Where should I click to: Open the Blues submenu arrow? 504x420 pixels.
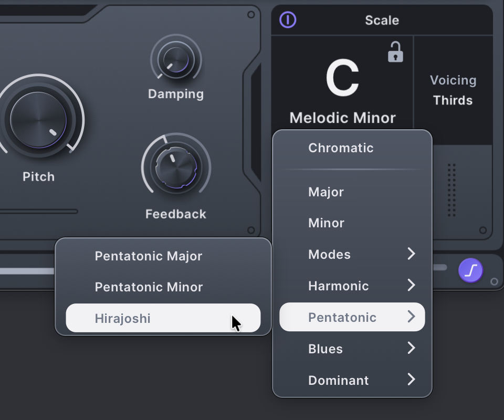(411, 349)
